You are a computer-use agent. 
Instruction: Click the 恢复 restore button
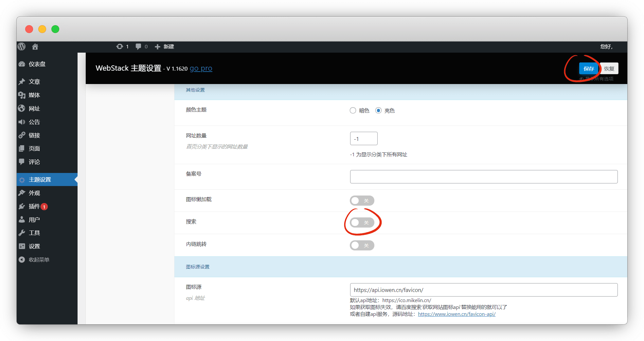(609, 69)
